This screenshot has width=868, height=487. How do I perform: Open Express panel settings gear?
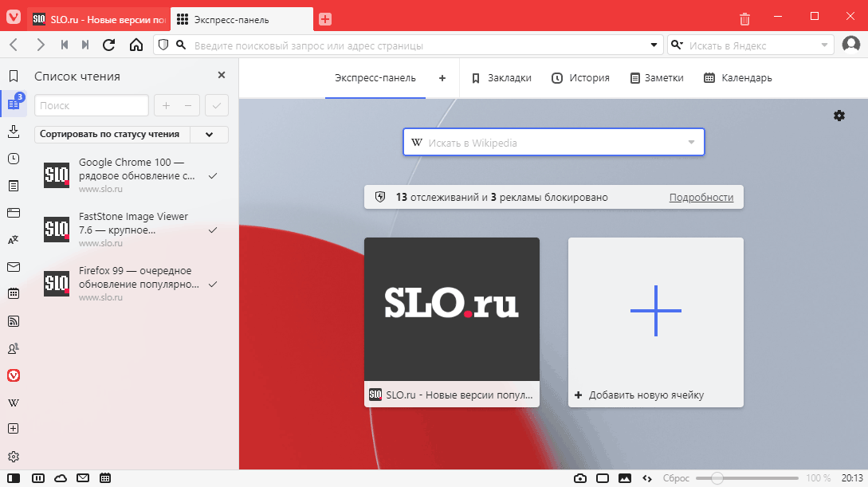click(839, 115)
